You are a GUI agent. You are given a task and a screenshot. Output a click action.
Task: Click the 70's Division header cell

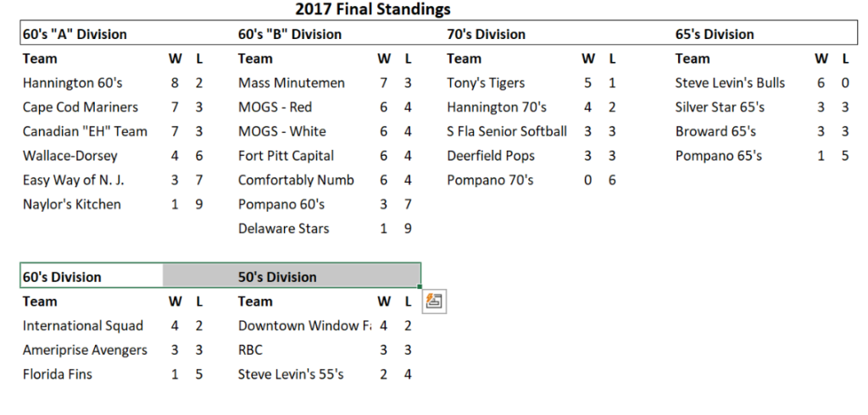486,35
